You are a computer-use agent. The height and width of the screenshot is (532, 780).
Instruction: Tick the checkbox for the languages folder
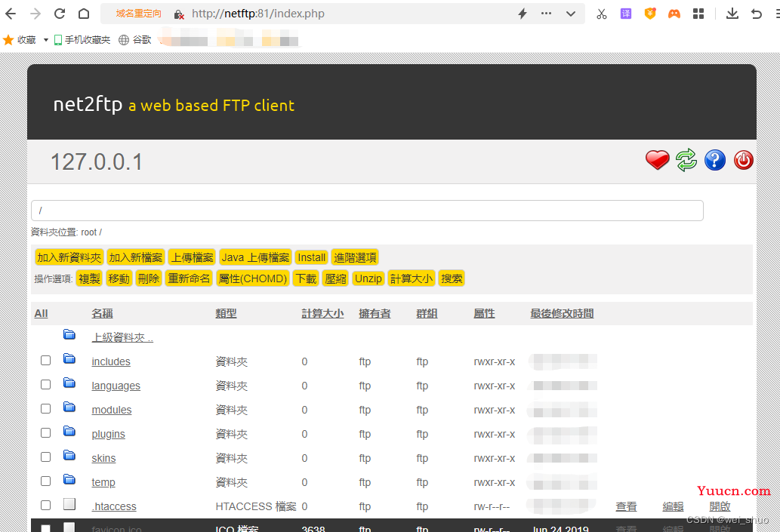[46, 384]
